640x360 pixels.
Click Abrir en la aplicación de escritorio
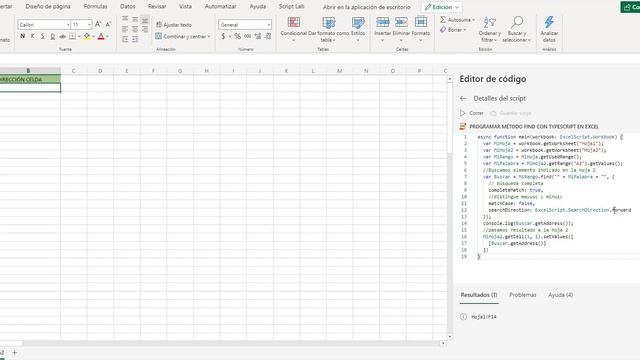367,7
